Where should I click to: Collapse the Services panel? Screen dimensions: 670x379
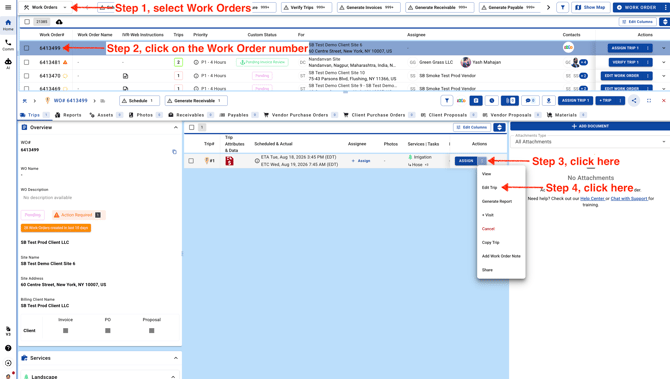tap(176, 358)
